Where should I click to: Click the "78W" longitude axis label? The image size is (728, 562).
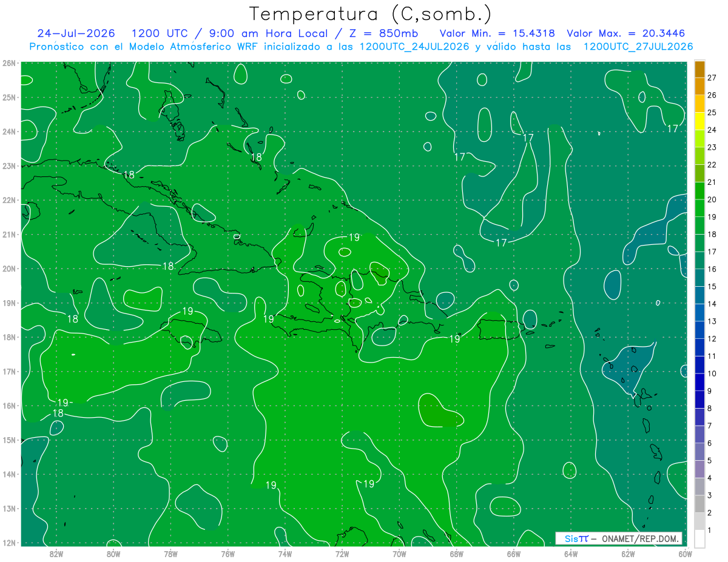(170, 554)
